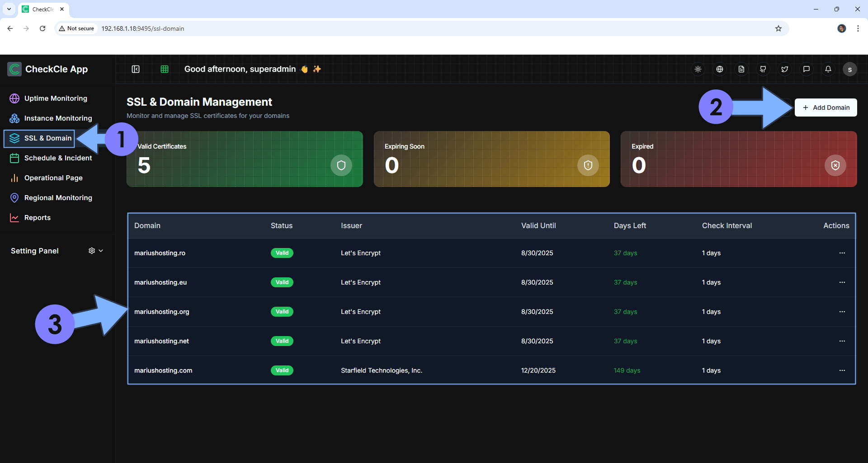Bookmark this page with star icon
Screen dimensions: 868x463
778,28
